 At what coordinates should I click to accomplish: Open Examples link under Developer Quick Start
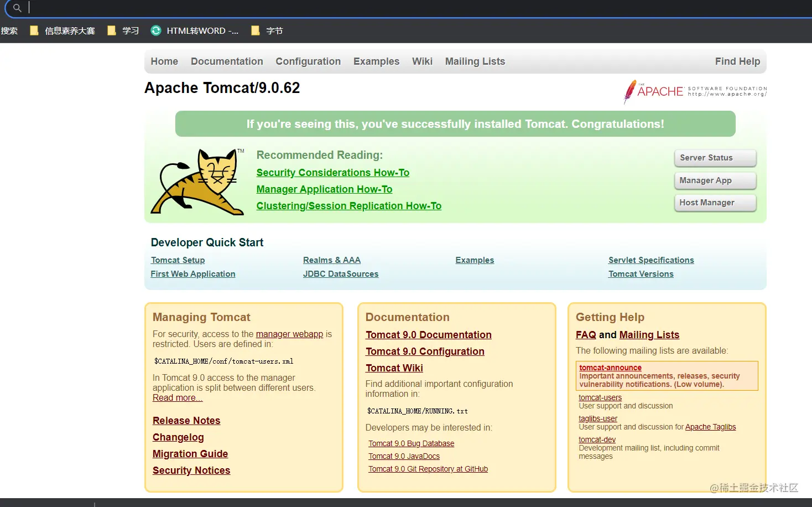(475, 260)
